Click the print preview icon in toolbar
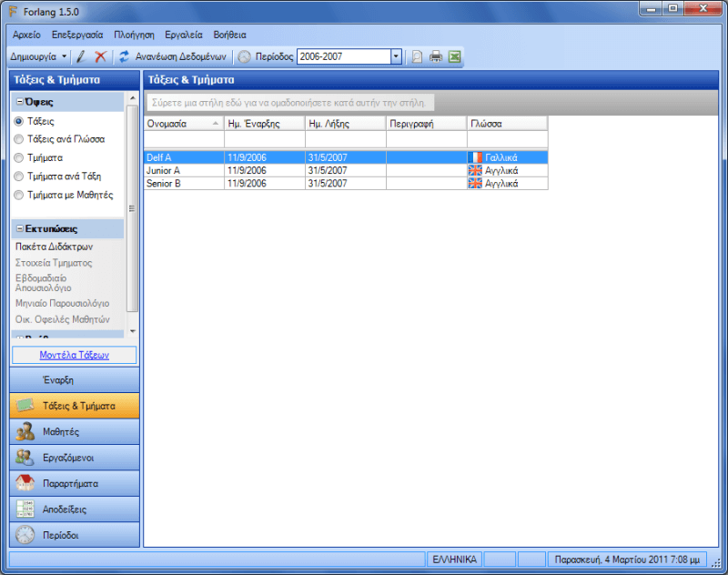Image resolution: width=728 pixels, height=575 pixels. tap(417, 56)
